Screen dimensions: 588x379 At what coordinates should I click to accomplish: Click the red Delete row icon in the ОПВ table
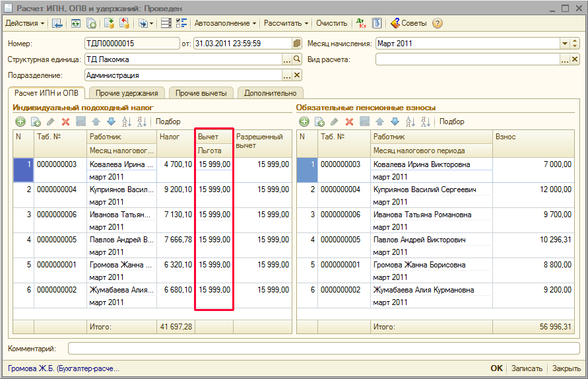[x=349, y=121]
